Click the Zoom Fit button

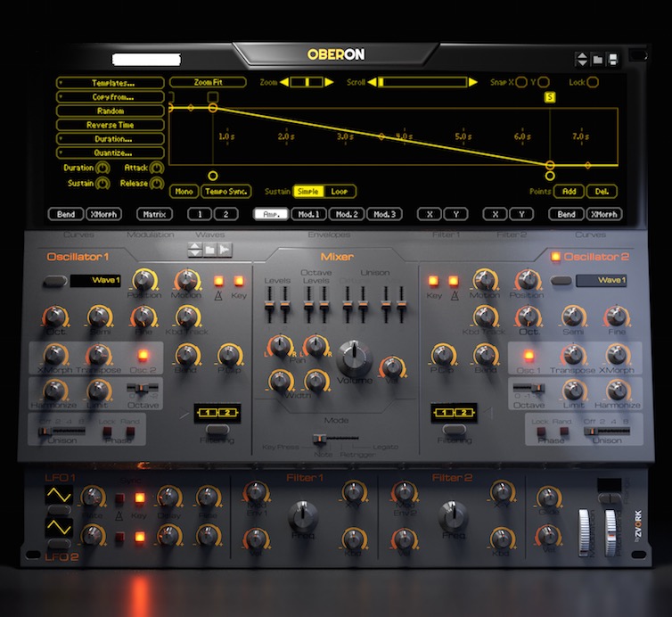coord(208,82)
